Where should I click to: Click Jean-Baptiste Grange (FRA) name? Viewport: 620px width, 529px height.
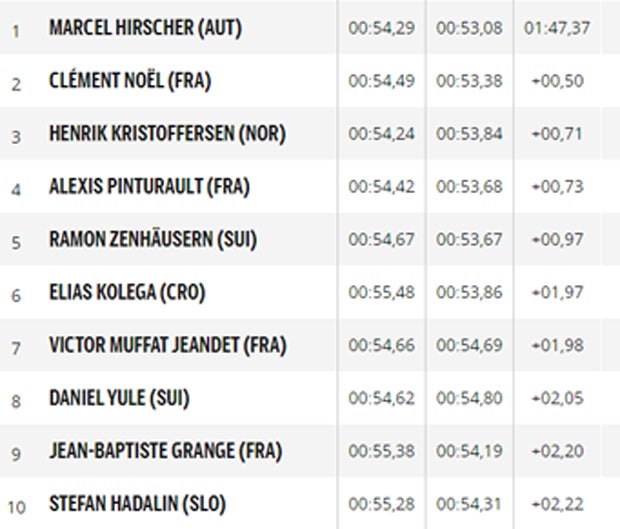click(166, 451)
